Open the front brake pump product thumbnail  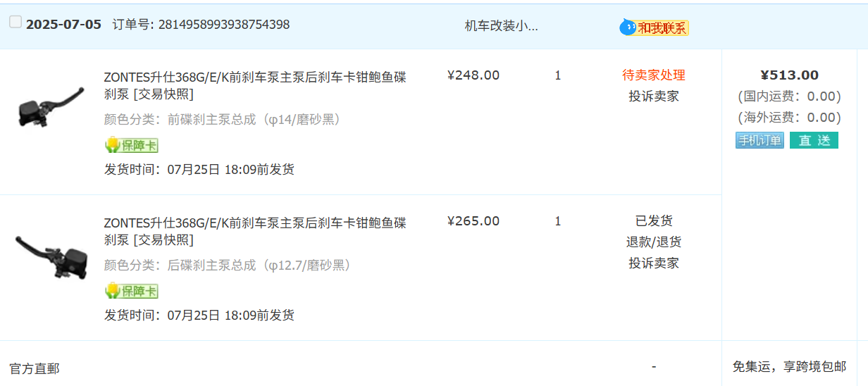click(49, 107)
